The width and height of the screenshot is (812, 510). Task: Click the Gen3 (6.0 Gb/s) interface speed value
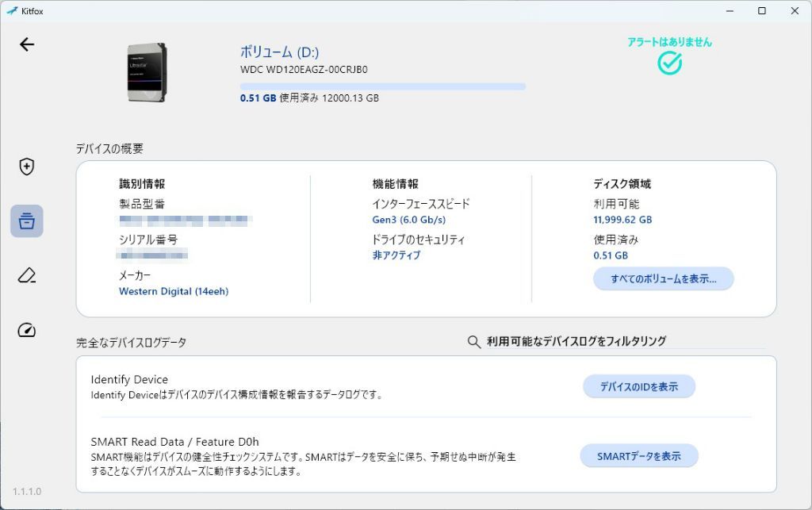click(x=409, y=220)
